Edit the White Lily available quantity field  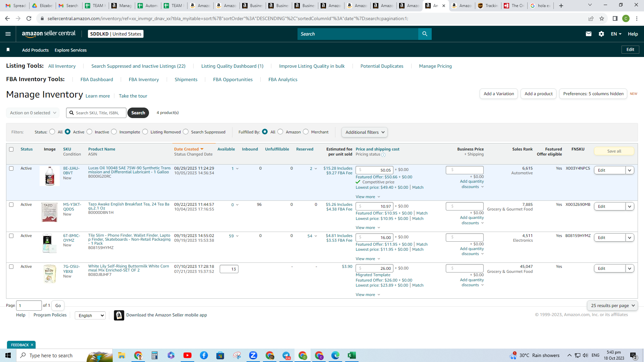click(x=229, y=269)
